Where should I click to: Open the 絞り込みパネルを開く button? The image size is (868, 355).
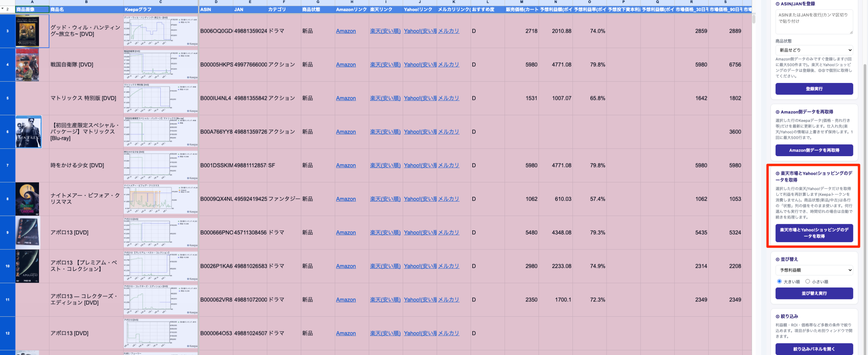pyautogui.click(x=814, y=349)
